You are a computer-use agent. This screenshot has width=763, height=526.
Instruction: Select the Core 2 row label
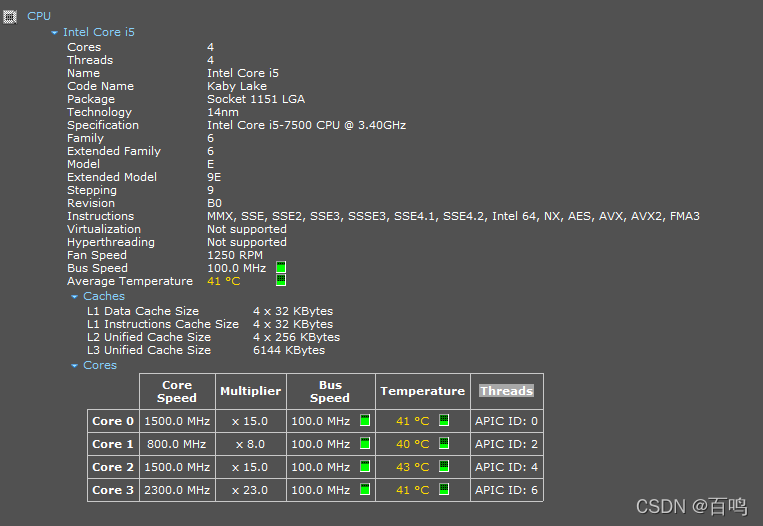coord(113,467)
